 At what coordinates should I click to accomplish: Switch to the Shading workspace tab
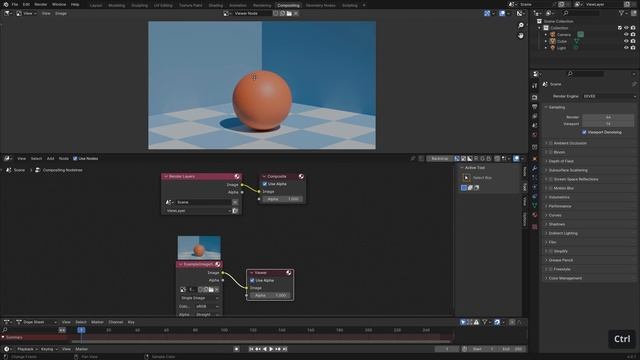216,5
